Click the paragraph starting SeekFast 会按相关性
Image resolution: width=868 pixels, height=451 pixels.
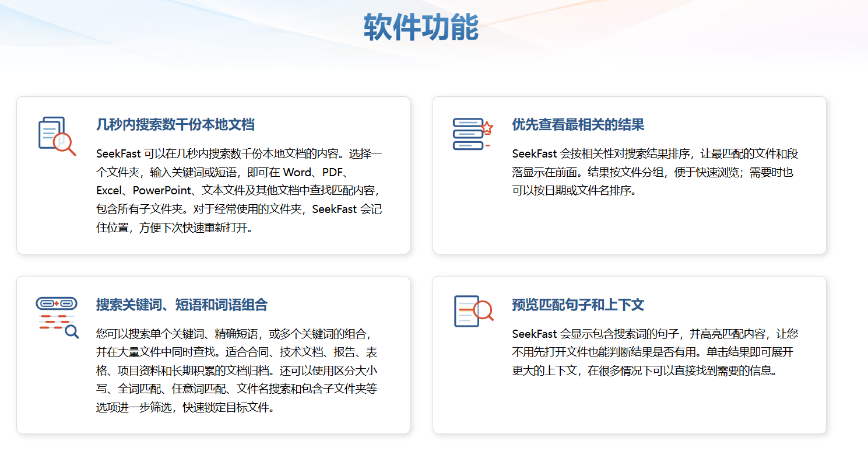click(x=655, y=172)
